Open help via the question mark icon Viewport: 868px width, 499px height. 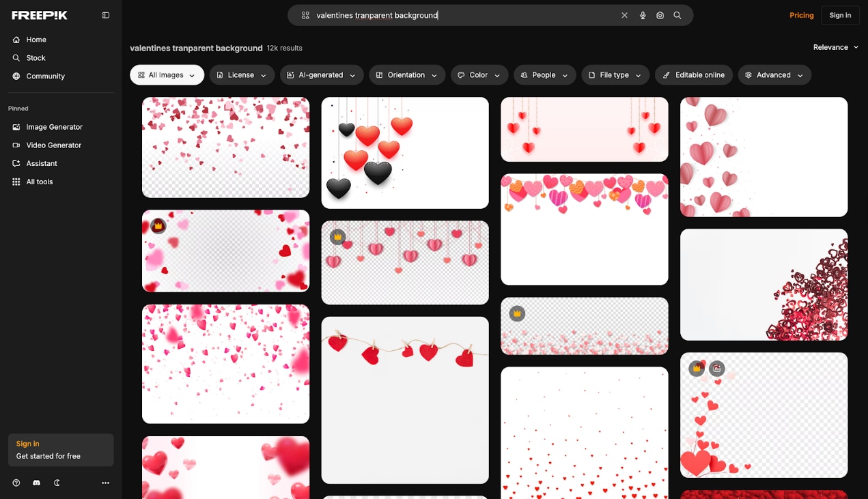point(16,483)
